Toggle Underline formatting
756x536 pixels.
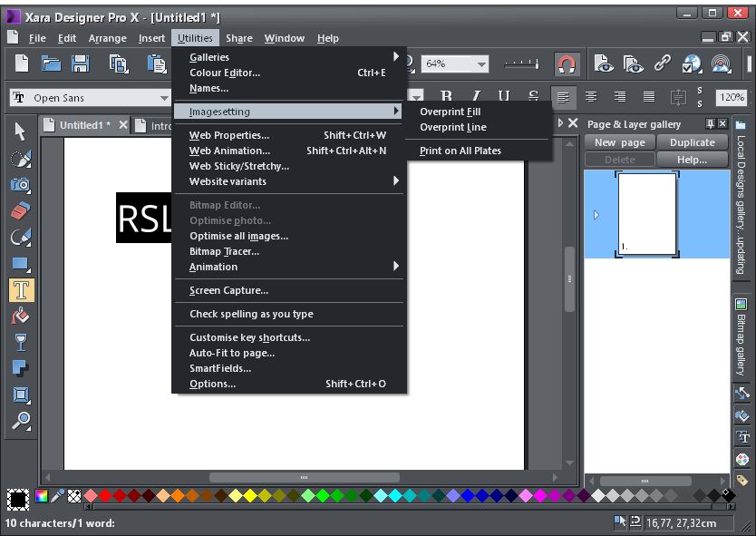[504, 97]
